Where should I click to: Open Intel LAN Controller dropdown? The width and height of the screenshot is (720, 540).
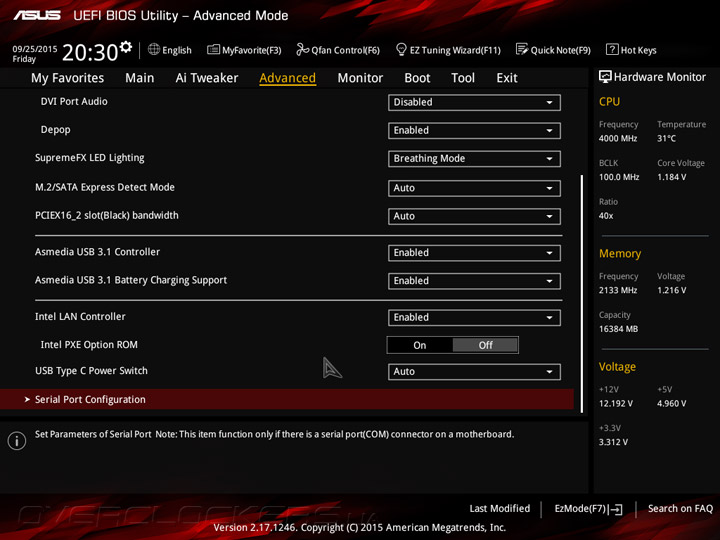pyautogui.click(x=474, y=318)
